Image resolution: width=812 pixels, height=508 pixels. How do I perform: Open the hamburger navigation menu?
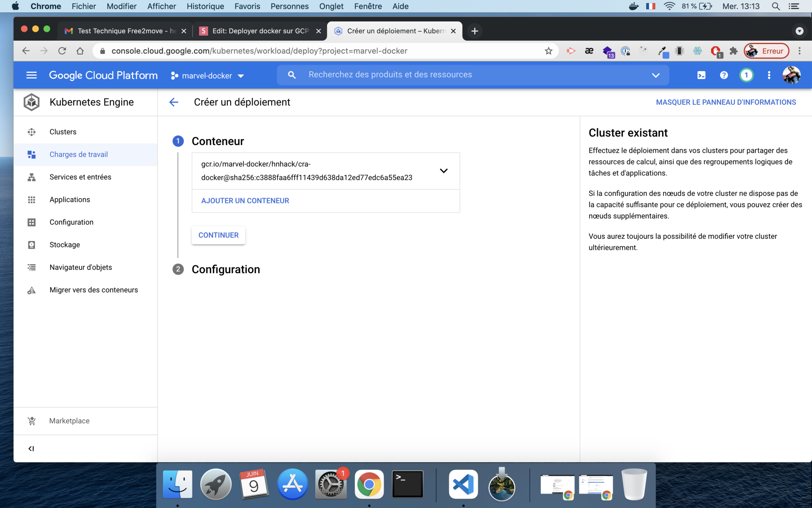[31, 75]
